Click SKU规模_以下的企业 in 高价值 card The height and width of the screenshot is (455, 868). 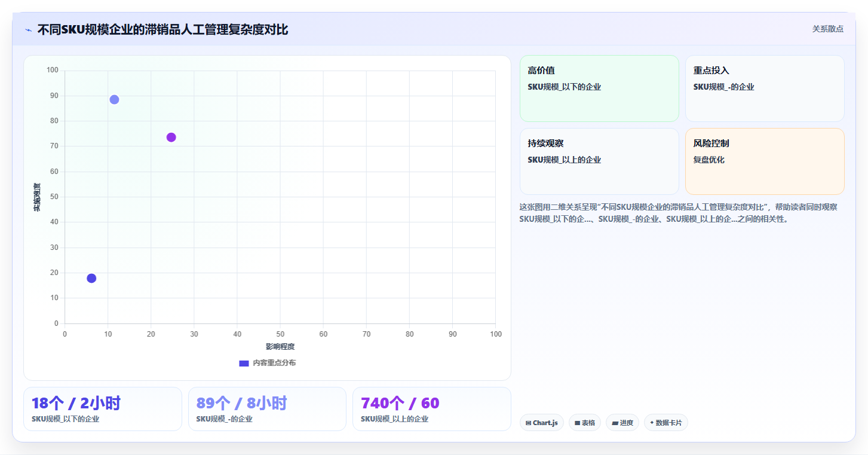(565, 87)
